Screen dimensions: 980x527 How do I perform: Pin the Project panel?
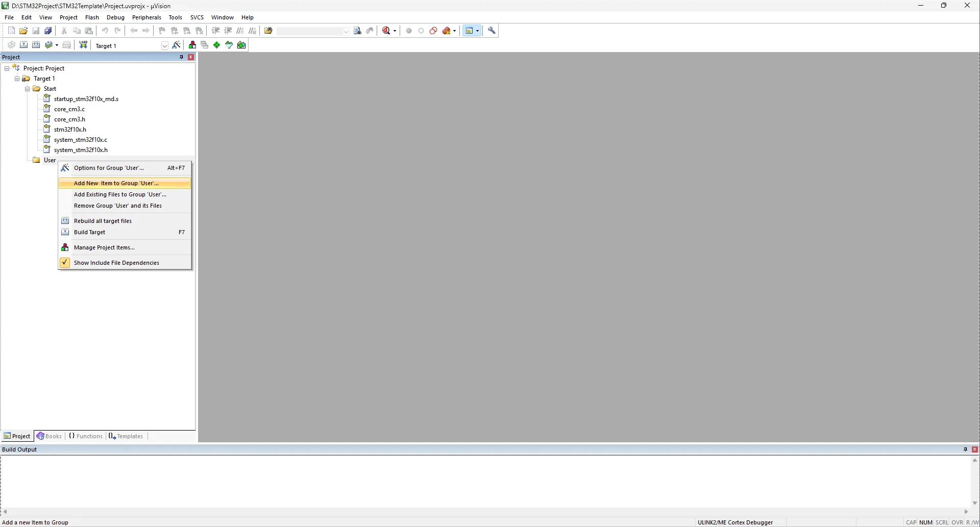point(181,57)
